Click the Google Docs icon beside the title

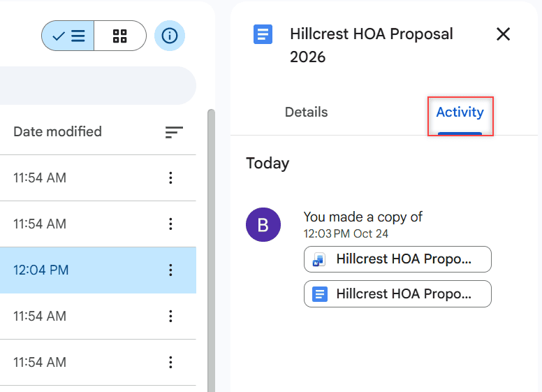[263, 34]
